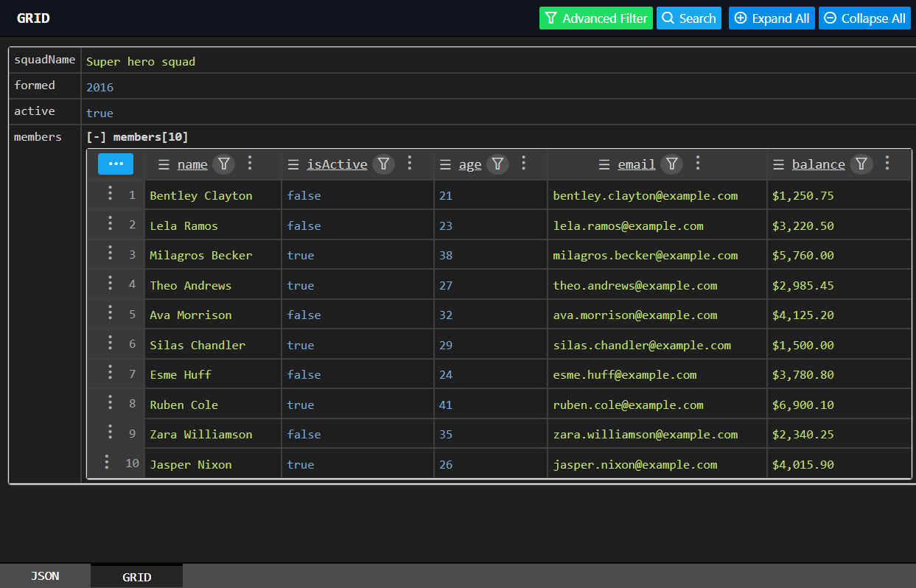
Task: Click the Advanced Filter button
Action: pos(595,18)
